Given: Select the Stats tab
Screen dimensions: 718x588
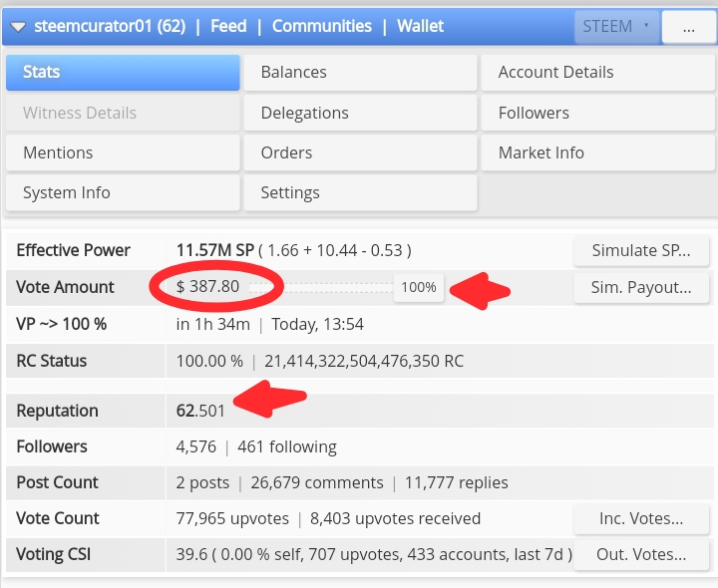Looking at the screenshot, I should click(x=123, y=73).
